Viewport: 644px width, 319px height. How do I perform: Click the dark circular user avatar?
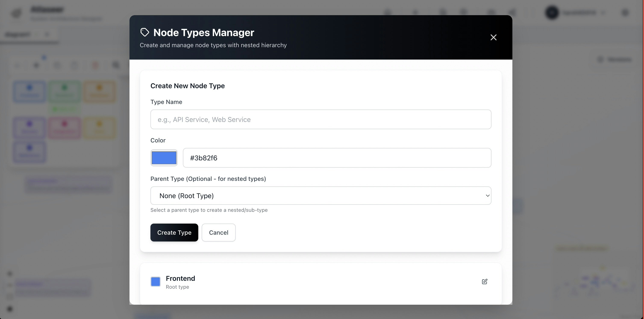coord(552,12)
